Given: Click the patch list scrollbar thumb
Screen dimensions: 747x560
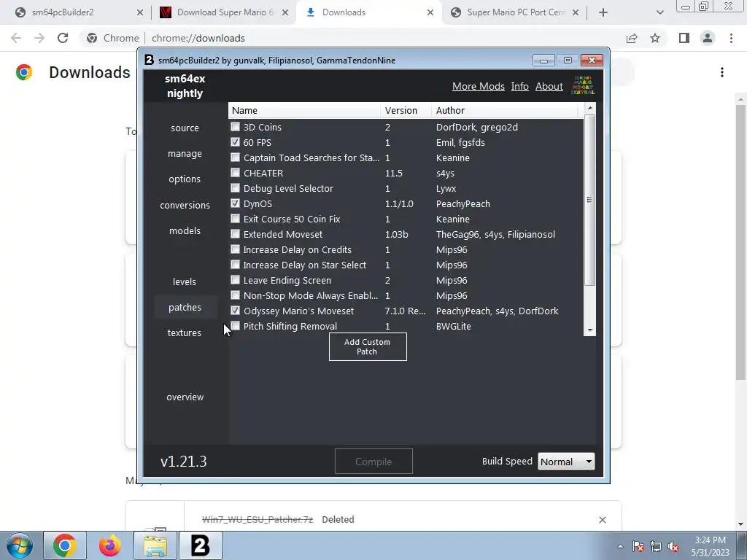Looking at the screenshot, I should [x=589, y=200].
